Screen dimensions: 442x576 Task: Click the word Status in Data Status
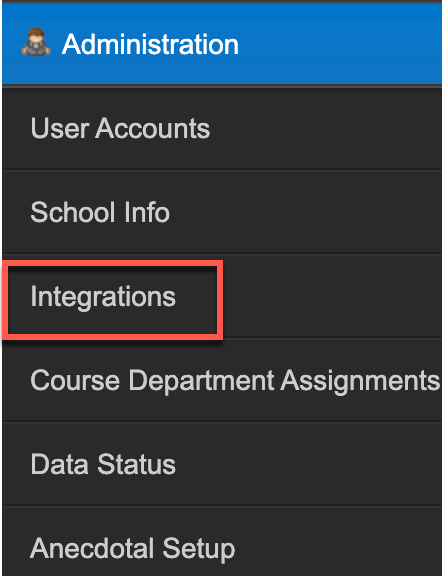(x=136, y=464)
